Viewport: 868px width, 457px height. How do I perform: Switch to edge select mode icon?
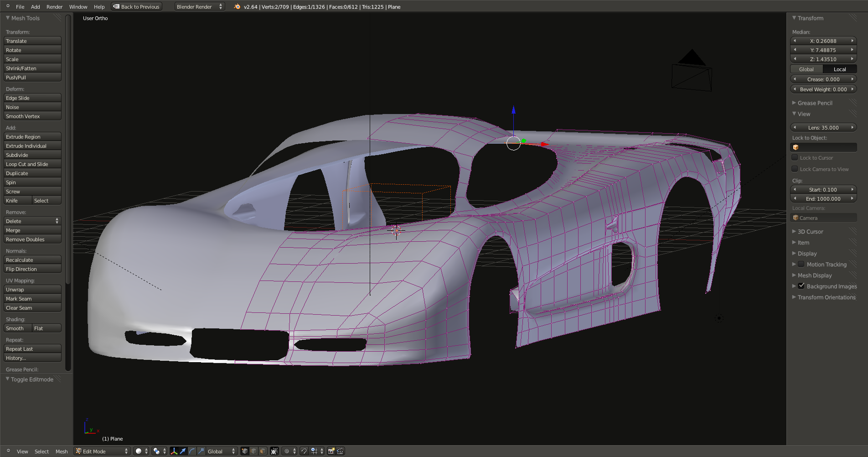tap(254, 451)
